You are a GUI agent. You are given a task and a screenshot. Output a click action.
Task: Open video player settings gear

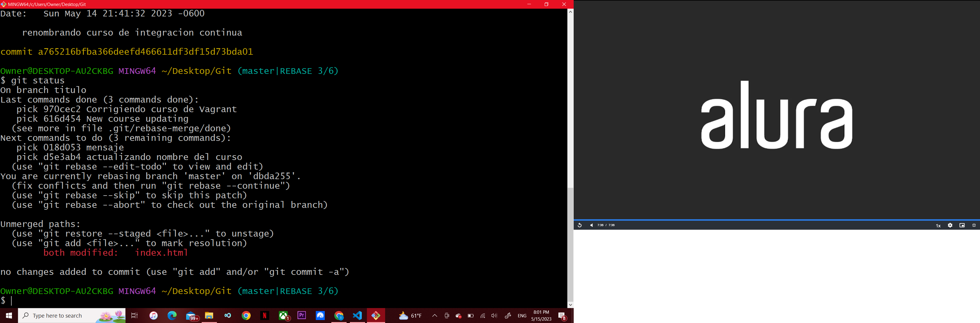pyautogui.click(x=950, y=225)
